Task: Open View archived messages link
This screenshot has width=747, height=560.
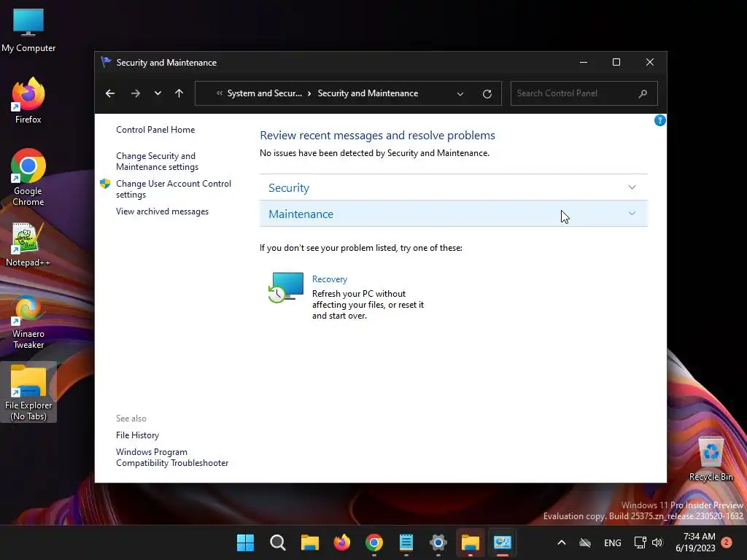Action: 162,211
